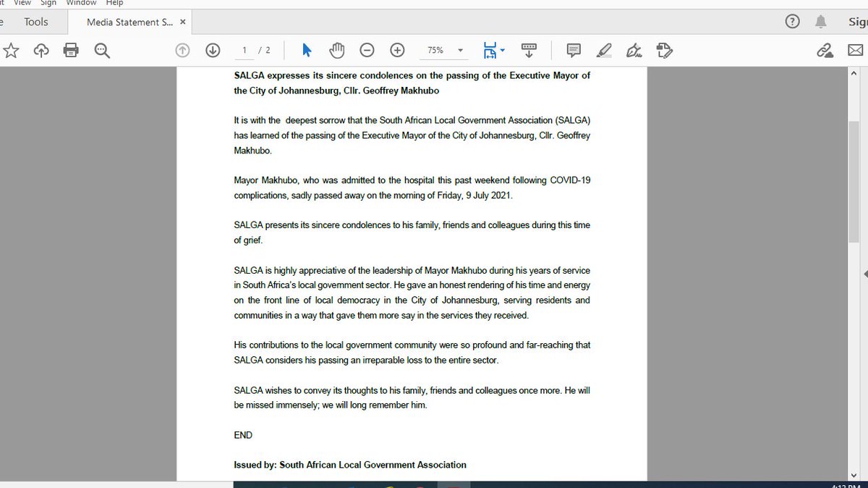Open the find text magnifier
The width and height of the screenshot is (868, 488).
(x=101, y=50)
